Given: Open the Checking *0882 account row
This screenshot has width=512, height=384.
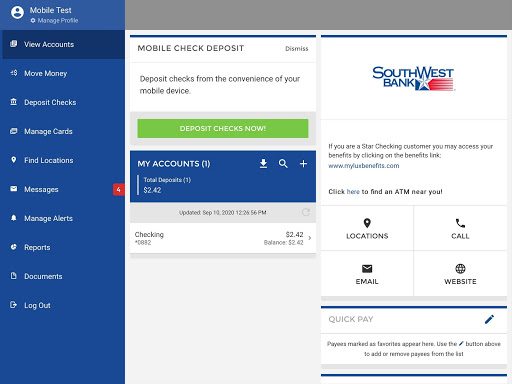Looking at the screenshot, I should coord(223,238).
